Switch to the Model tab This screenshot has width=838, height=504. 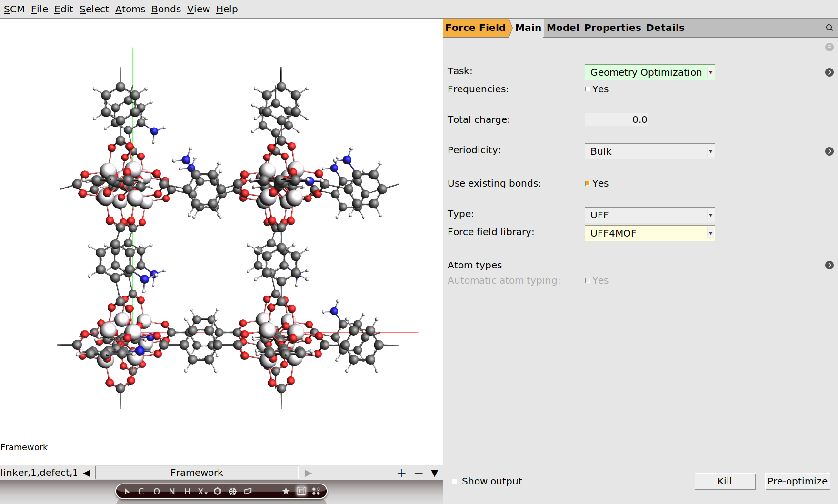[562, 28]
